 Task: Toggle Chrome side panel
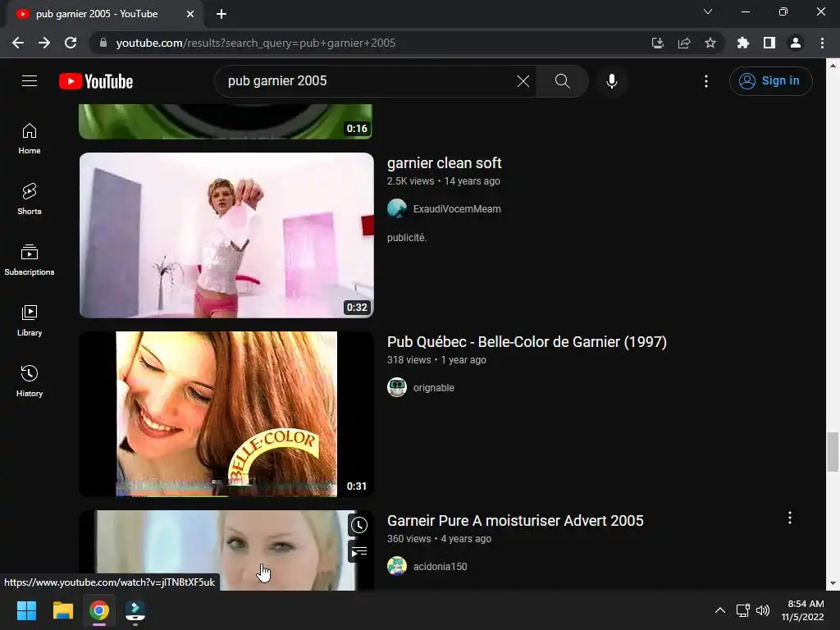pyautogui.click(x=769, y=43)
